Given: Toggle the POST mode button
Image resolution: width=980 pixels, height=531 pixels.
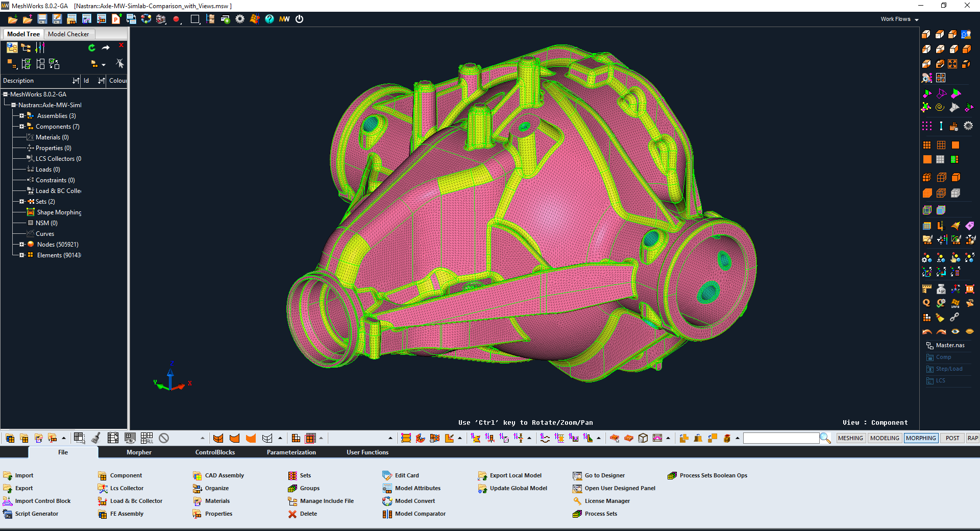Looking at the screenshot, I should click(x=952, y=438).
